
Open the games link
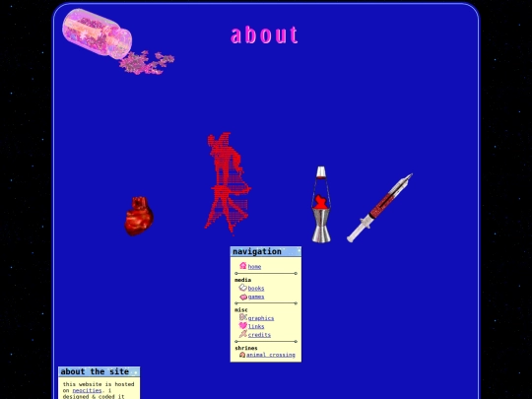click(256, 297)
